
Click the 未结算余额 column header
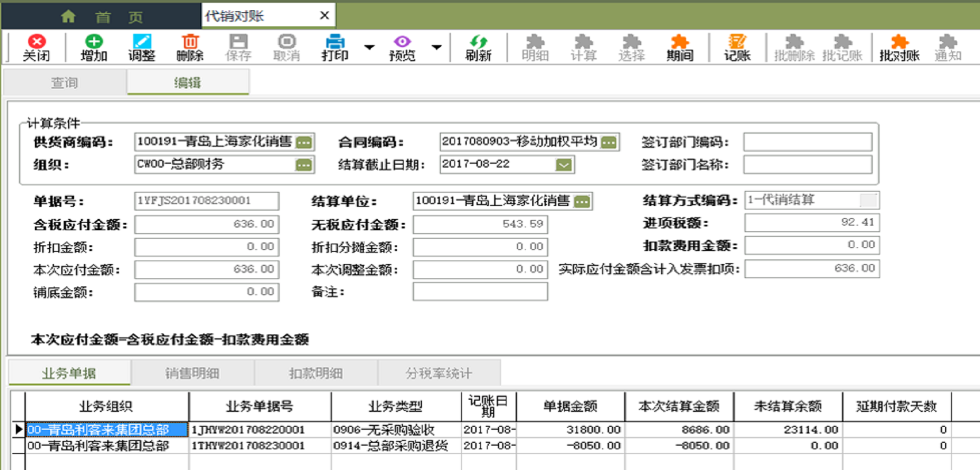click(x=788, y=407)
